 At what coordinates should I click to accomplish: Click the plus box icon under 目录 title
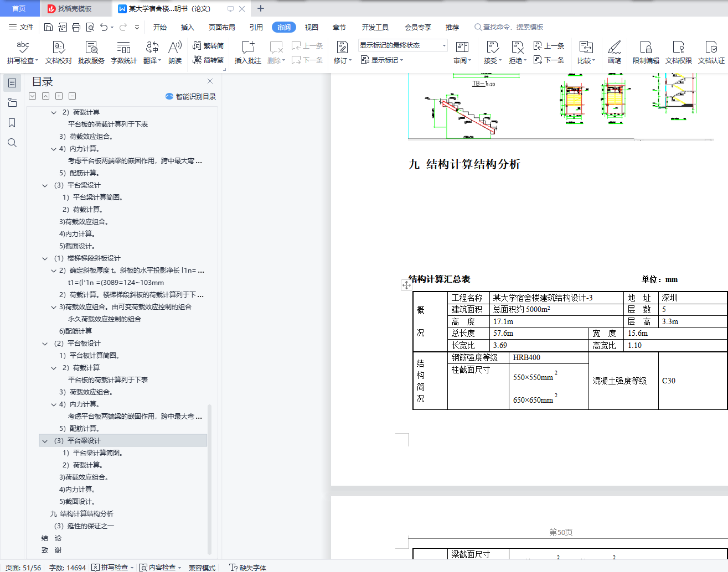click(x=59, y=96)
